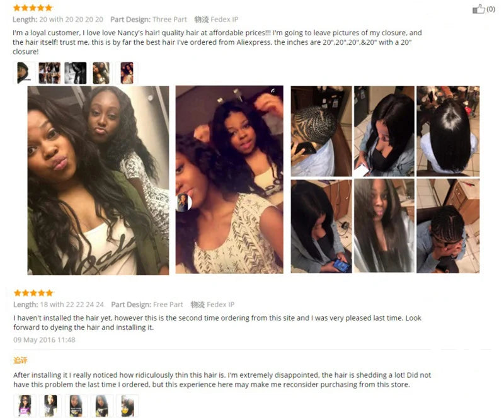Click collage photo of person holding phone
The height and width of the screenshot is (420, 504).
[321, 226]
